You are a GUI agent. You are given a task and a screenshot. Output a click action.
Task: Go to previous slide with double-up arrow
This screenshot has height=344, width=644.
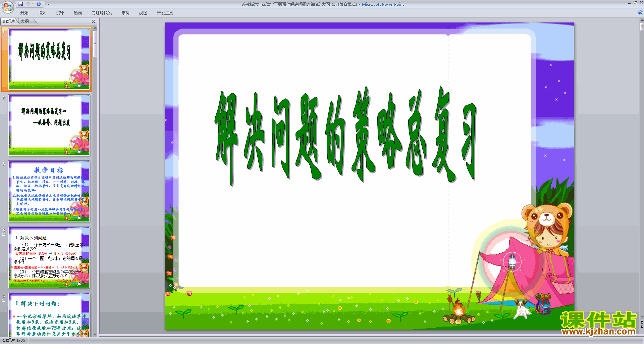click(x=642, y=322)
